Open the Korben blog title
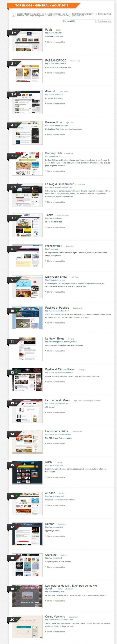Image resolution: width=117 pixels, height=644 pixels. pyautogui.click(x=50, y=524)
